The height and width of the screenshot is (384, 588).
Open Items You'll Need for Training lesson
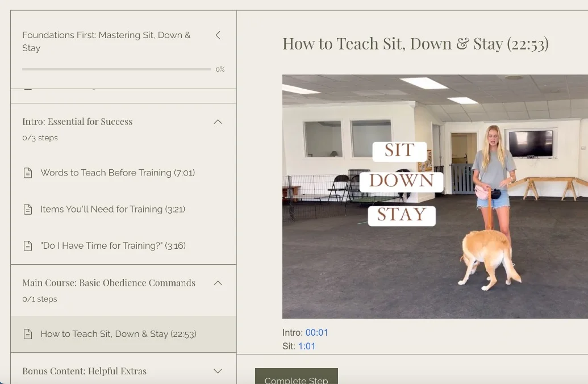coord(112,210)
